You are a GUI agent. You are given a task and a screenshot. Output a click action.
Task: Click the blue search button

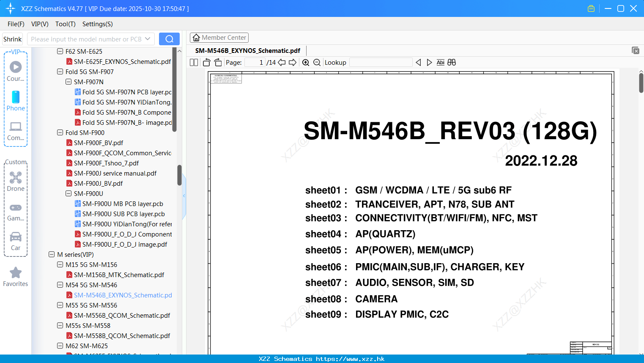(x=169, y=39)
